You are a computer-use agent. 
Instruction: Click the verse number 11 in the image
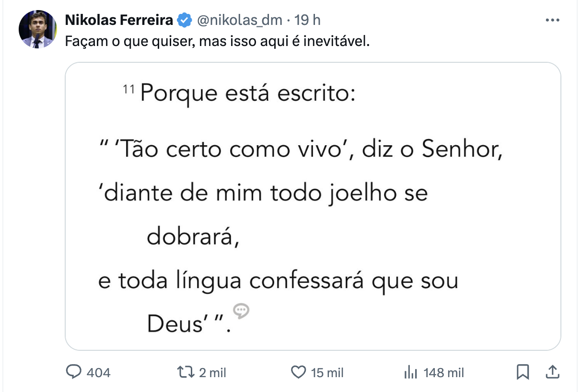[128, 89]
